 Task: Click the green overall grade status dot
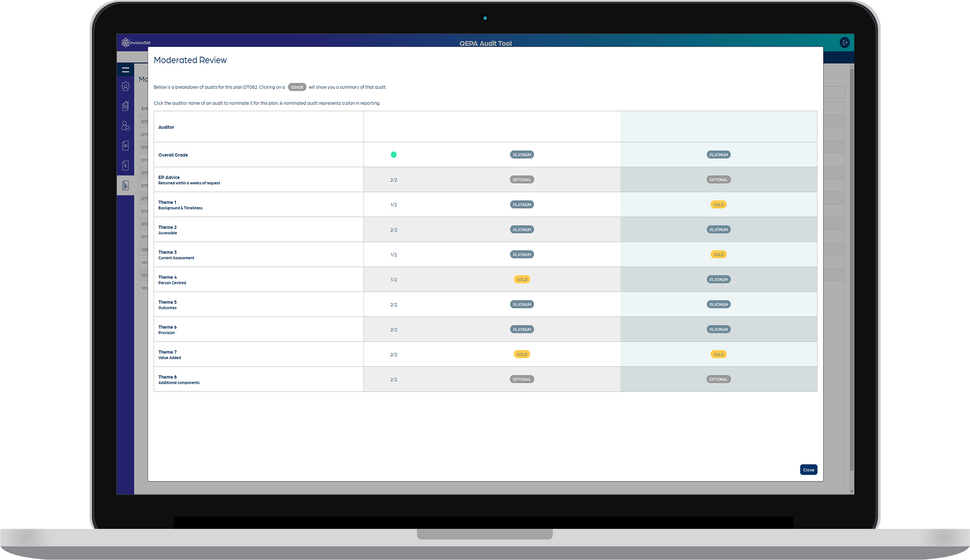pos(393,155)
